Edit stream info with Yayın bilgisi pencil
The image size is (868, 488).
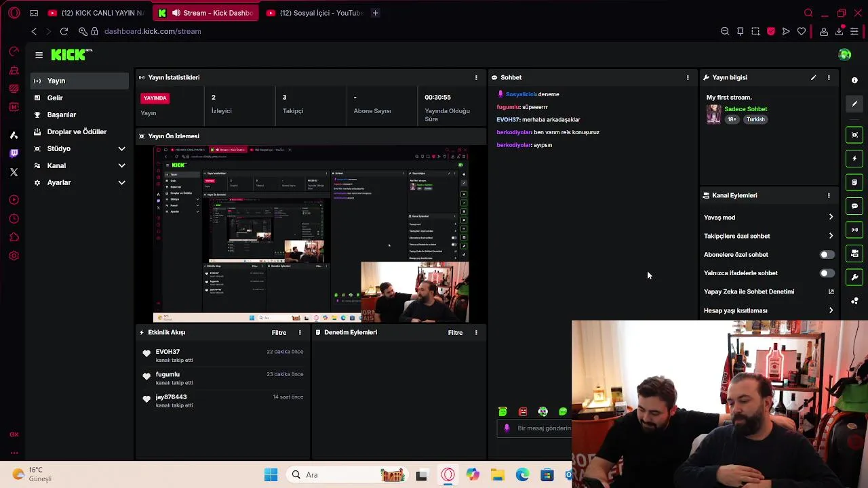813,77
